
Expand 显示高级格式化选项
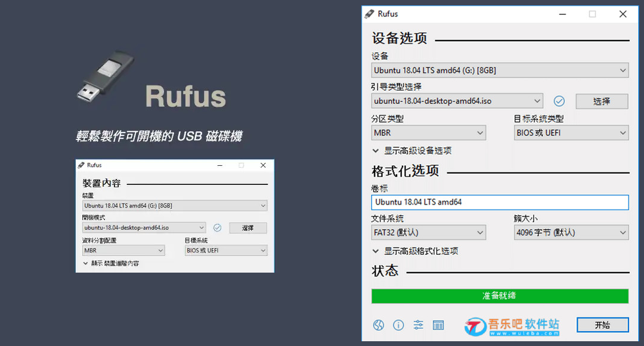coord(415,251)
